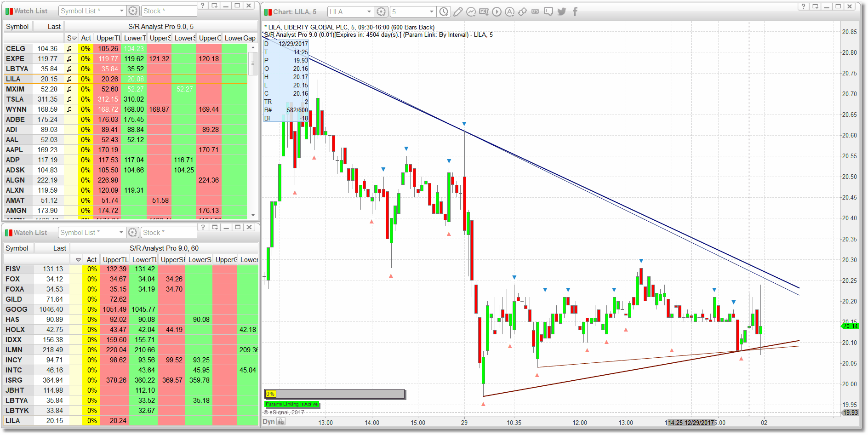The image size is (868, 435).
Task: Click the help icon on chart window
Action: pyautogui.click(x=803, y=6)
